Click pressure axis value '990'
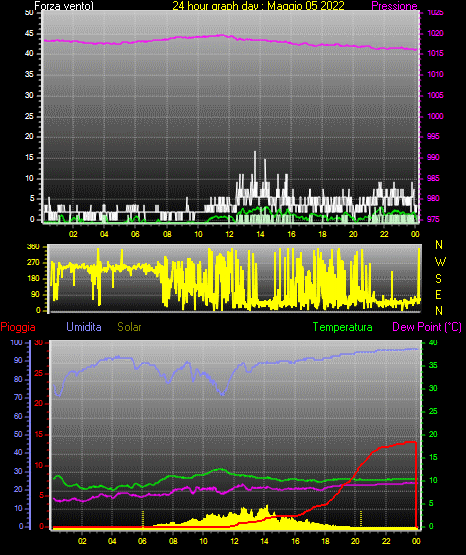This screenshot has height=555, width=466. tap(433, 157)
